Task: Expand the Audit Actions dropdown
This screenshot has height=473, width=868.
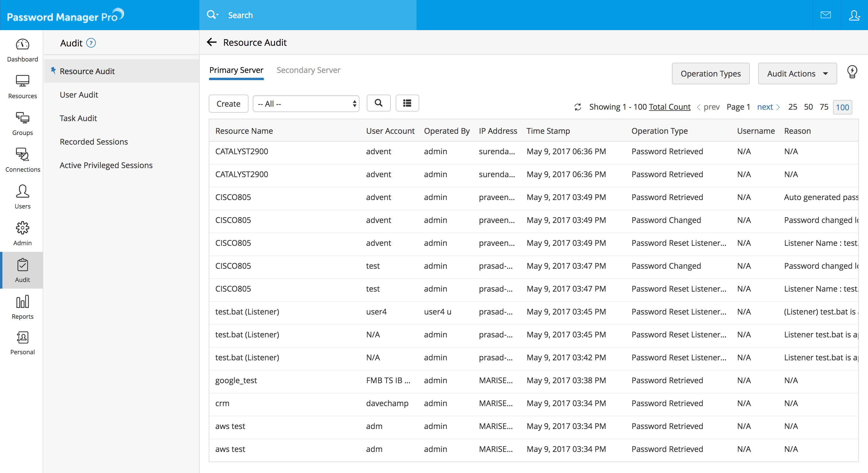Action: click(x=797, y=74)
